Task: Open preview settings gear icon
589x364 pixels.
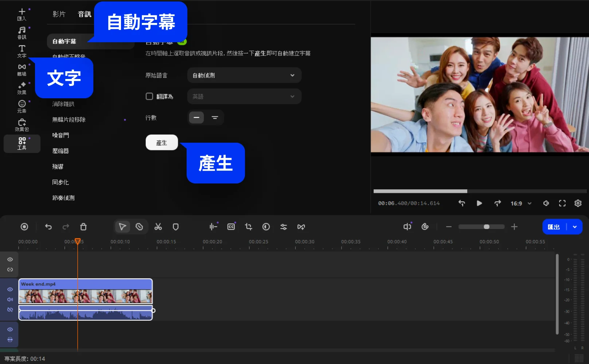Action: click(578, 203)
